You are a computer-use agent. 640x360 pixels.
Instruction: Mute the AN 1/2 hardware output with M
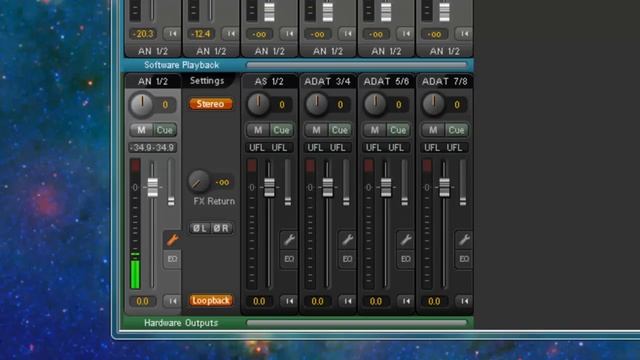[x=141, y=130]
